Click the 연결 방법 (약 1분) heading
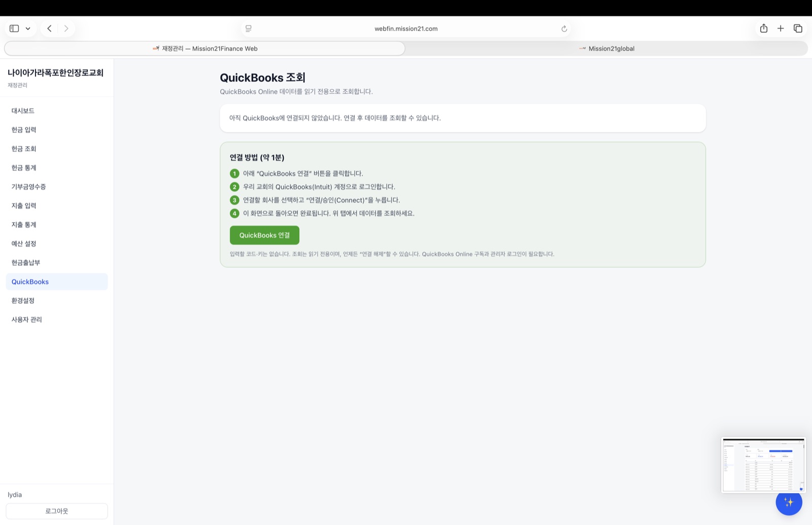Screen dimensions: 812x525 (257, 157)
